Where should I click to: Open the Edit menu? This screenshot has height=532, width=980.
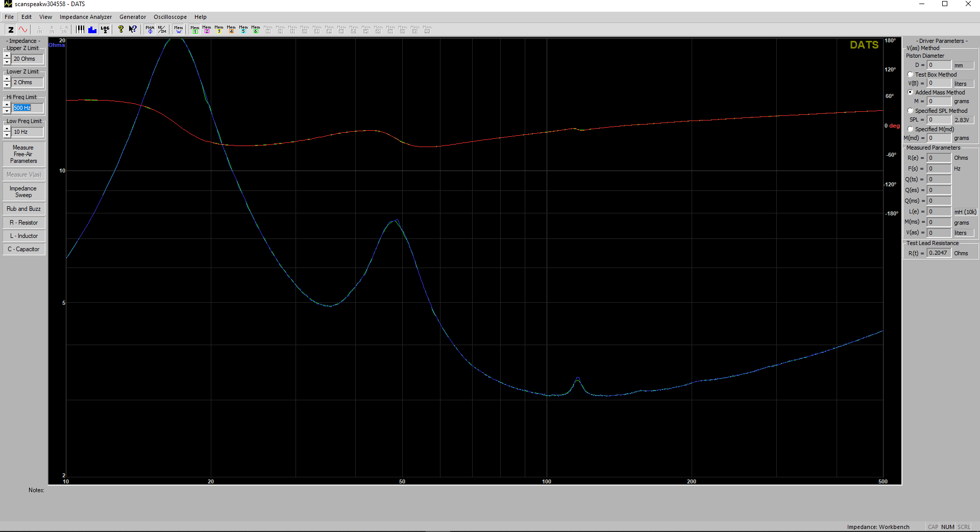[27, 17]
